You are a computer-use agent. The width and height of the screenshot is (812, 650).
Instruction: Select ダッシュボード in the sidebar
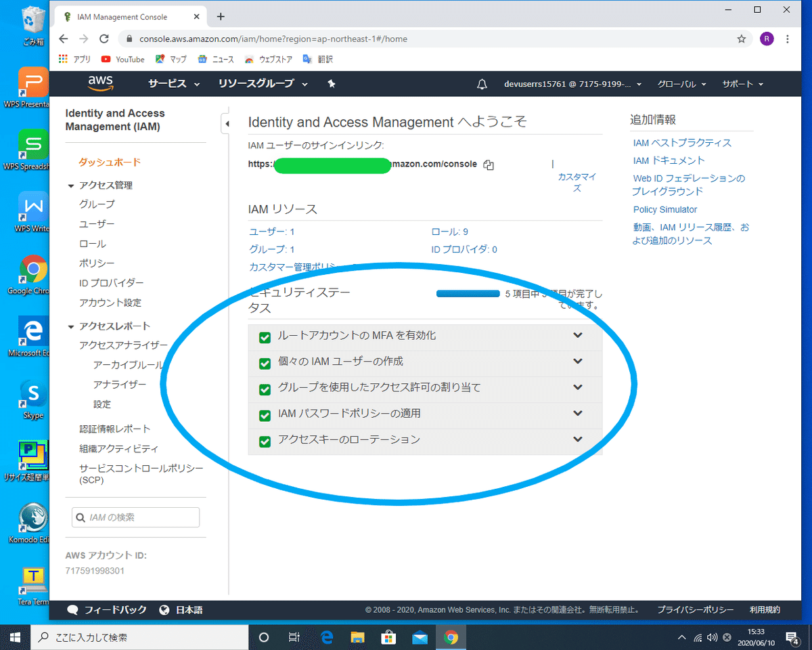coord(110,162)
